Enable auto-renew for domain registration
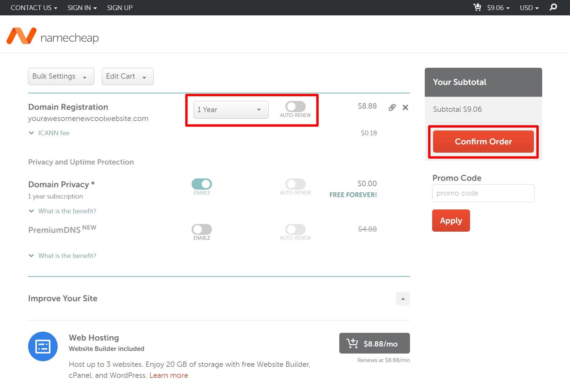Viewport: 570px width, 392px height. [295, 107]
